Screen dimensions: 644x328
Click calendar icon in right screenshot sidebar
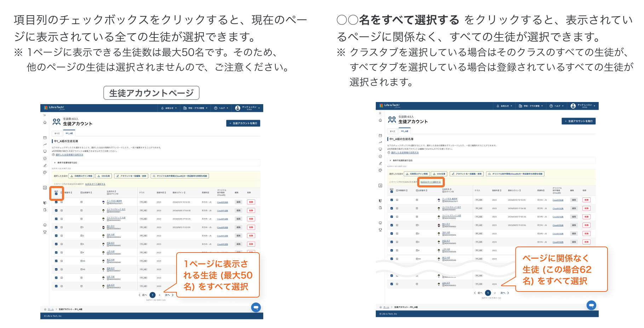click(x=380, y=135)
